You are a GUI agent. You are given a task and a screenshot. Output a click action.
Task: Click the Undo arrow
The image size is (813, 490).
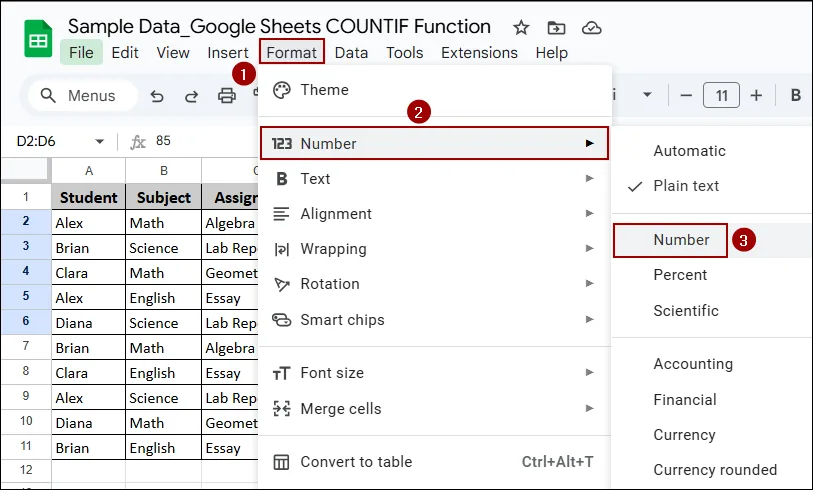click(x=157, y=96)
